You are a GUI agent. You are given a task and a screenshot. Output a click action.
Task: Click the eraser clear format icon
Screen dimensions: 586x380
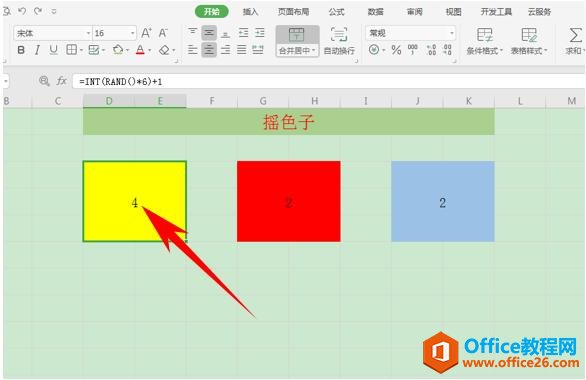[164, 50]
